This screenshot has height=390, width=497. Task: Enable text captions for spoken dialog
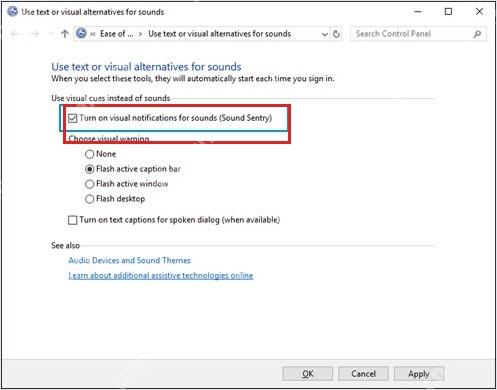[72, 220]
